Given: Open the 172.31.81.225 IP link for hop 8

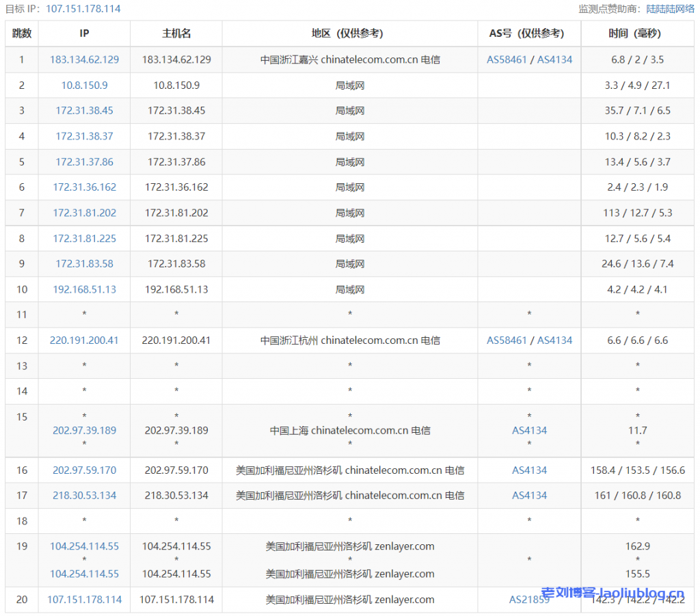Looking at the screenshot, I should coord(84,239).
